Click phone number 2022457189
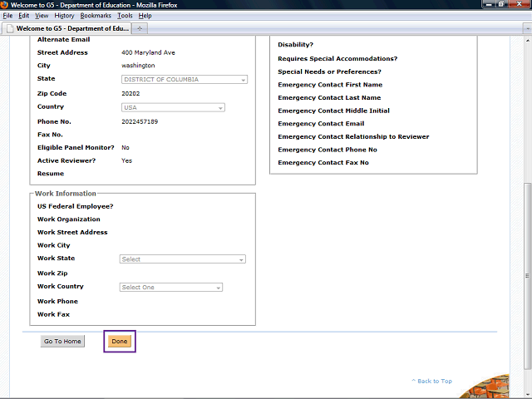Screen dimensions: 532x399 [x=140, y=122]
